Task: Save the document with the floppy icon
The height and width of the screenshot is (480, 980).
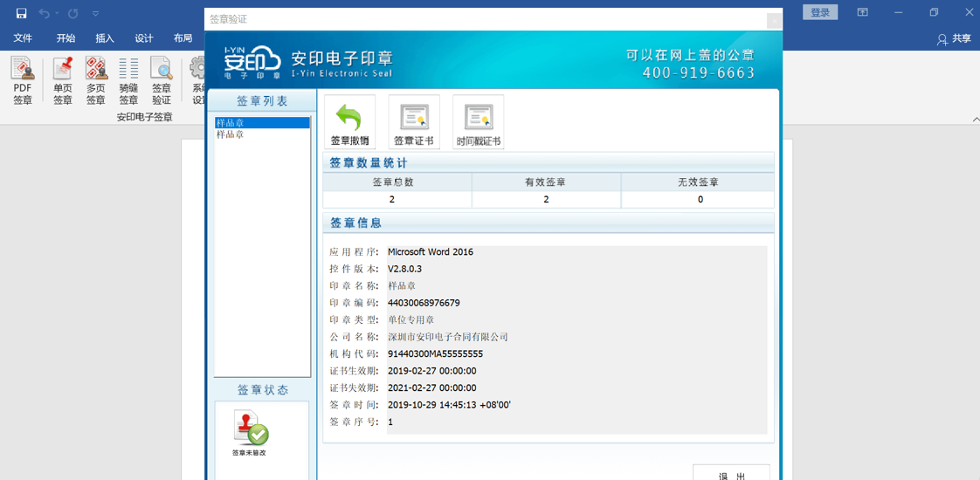Action: click(21, 13)
